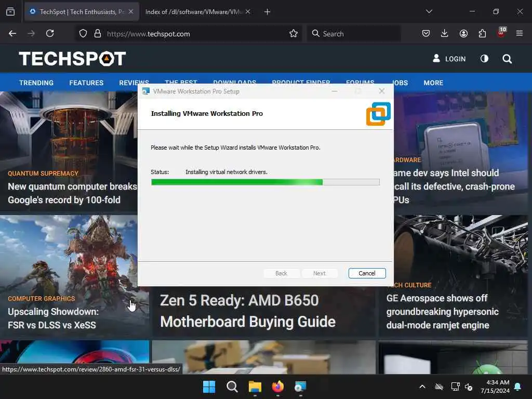Click the LOGIN link
Viewport: 532px width, 399px height.
point(449,59)
